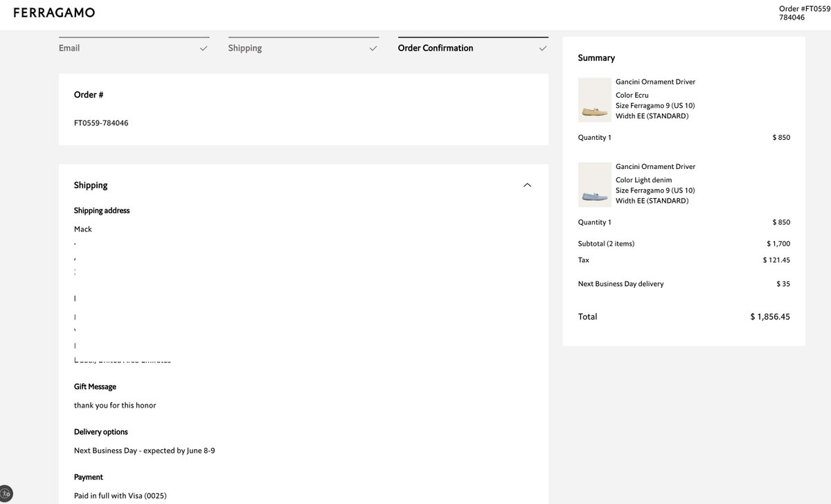Click the Total label
The height and width of the screenshot is (504, 831).
(x=588, y=317)
